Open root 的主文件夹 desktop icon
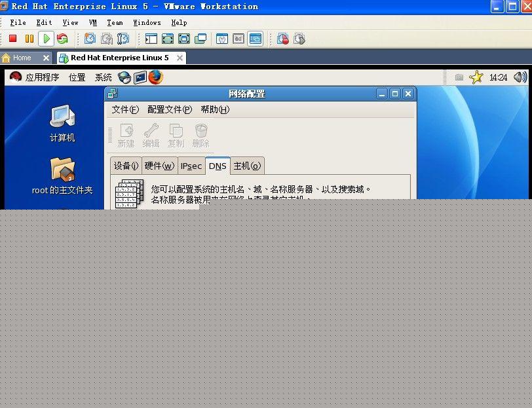 point(62,176)
